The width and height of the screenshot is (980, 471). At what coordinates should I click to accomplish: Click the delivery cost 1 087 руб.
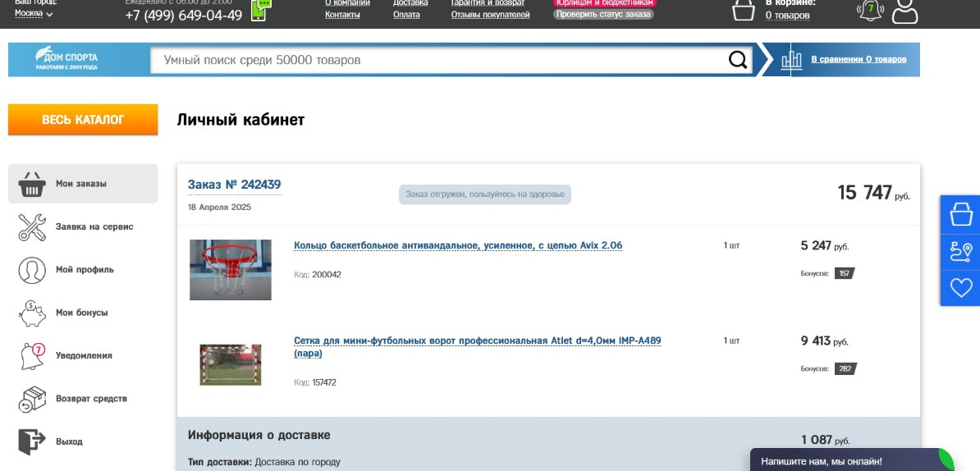826,440
